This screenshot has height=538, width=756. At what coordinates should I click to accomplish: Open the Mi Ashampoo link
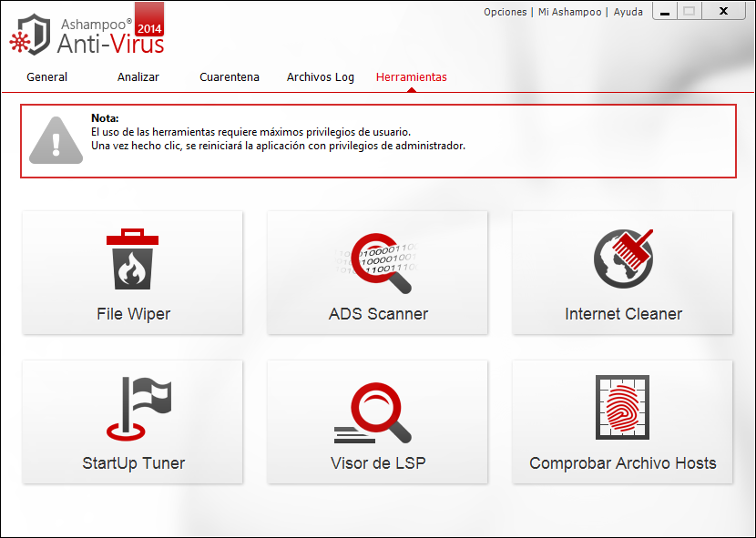570,12
